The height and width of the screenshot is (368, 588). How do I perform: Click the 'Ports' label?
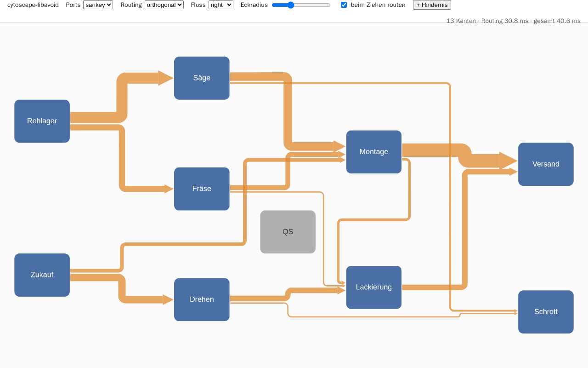tap(73, 5)
